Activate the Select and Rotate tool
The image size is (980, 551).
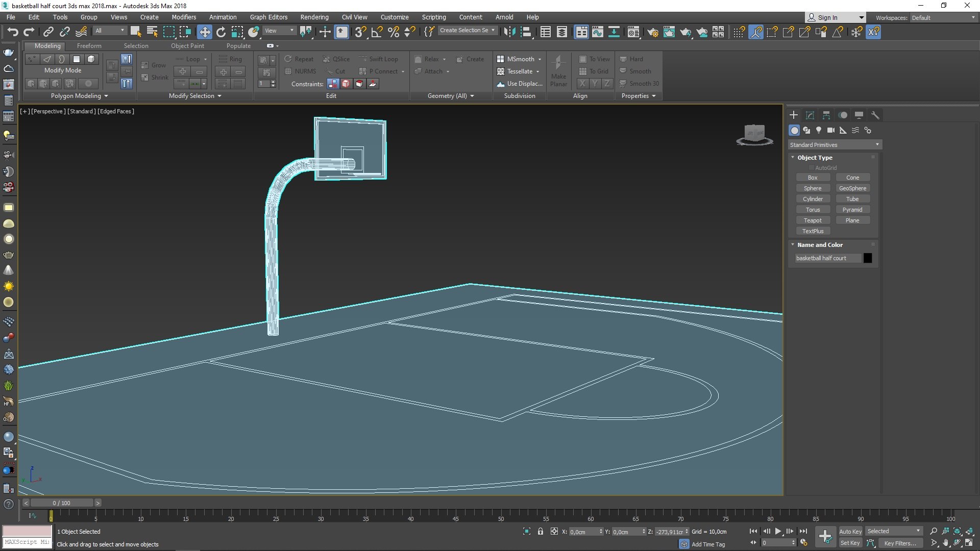click(x=220, y=32)
